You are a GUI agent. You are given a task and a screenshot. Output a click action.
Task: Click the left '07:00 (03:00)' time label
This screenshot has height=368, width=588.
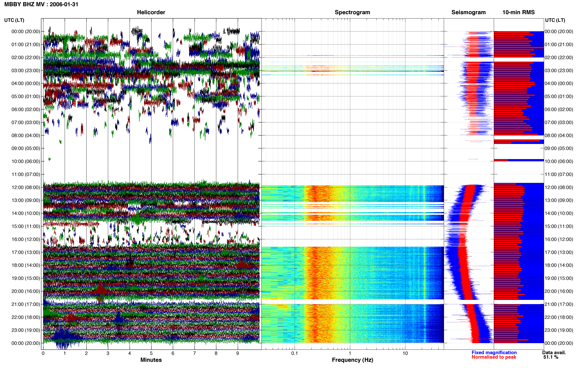tap(26, 122)
